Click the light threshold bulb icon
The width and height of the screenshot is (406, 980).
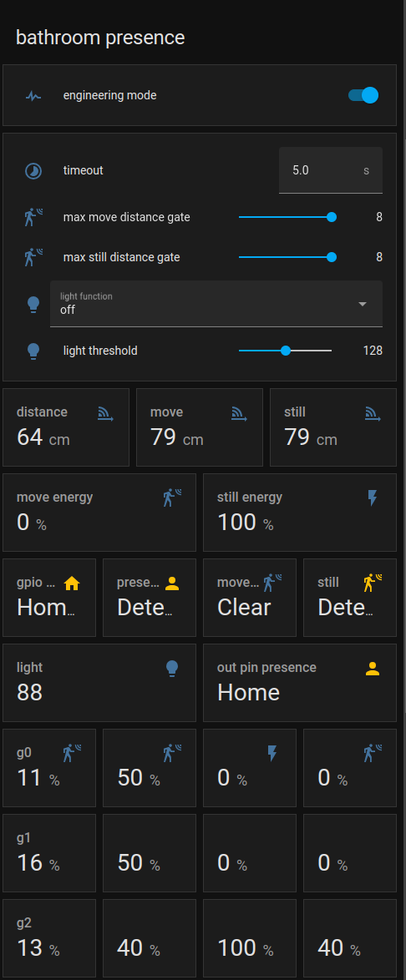[33, 351]
